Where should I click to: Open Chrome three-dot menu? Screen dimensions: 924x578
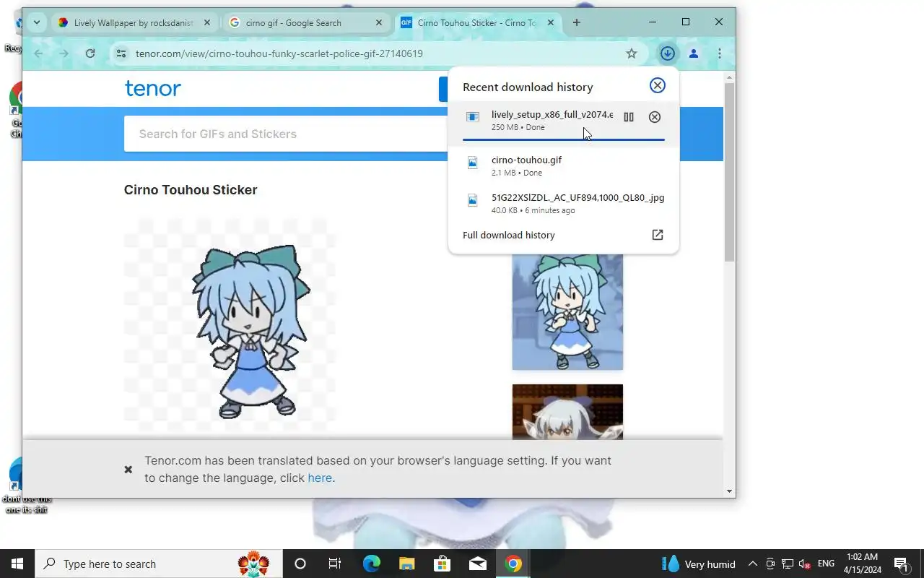point(719,53)
